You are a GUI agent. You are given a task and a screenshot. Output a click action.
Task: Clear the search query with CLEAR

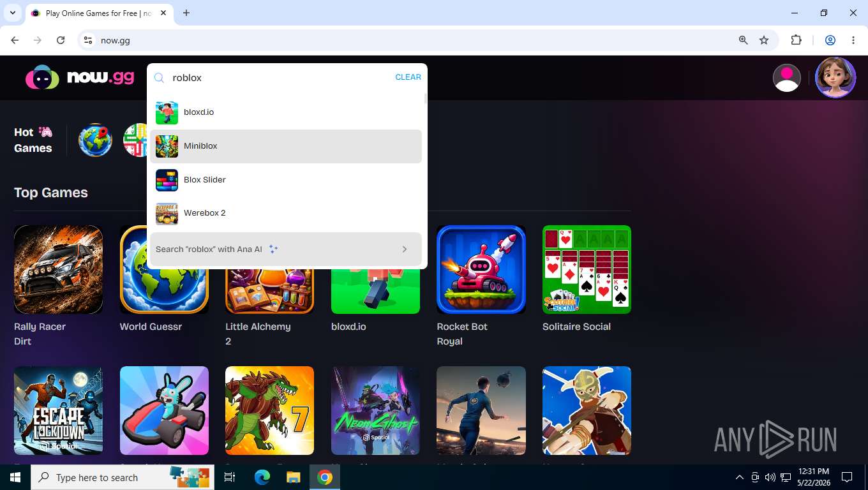408,77
